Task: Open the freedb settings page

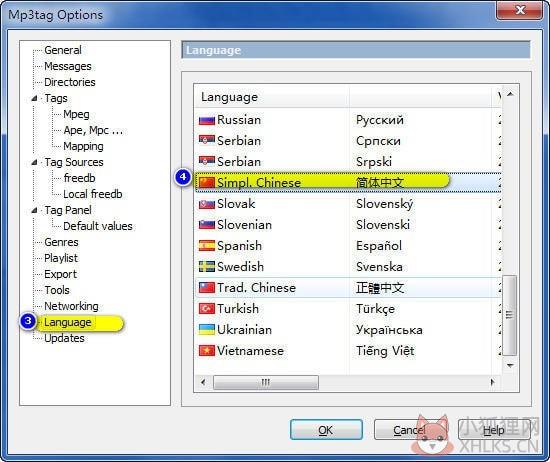Action: point(79,178)
